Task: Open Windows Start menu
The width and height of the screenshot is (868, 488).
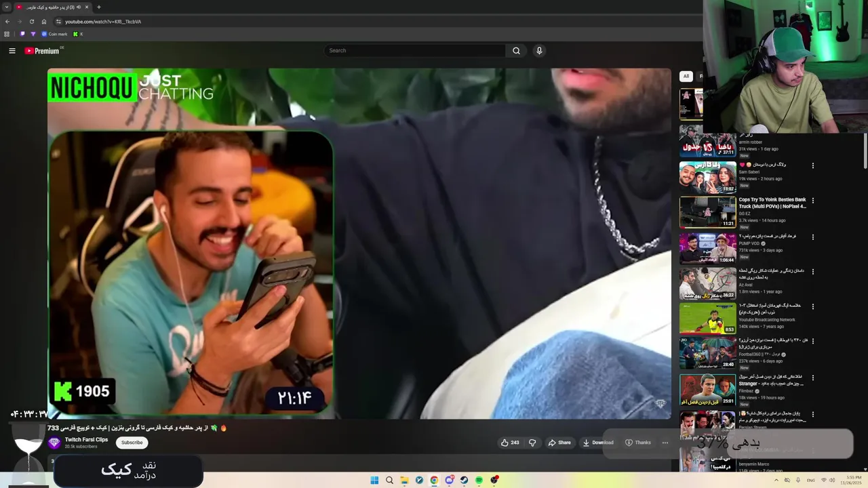Action: (x=374, y=480)
